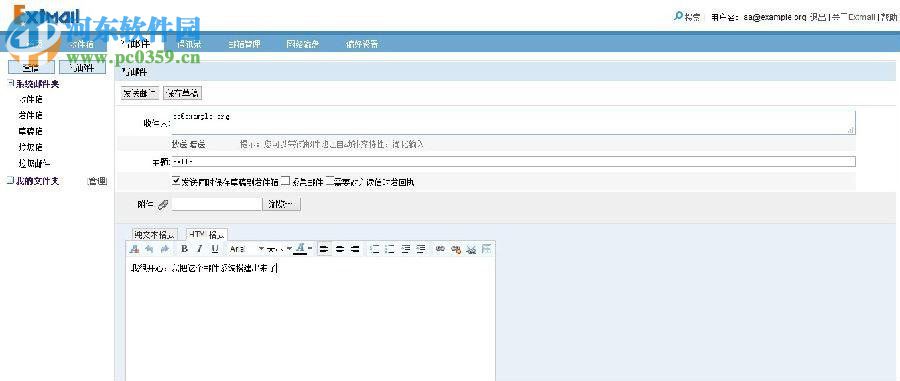Image resolution: width=900 pixels, height=381 pixels.
Task: Click the Extmail logo
Action: pos(46,14)
